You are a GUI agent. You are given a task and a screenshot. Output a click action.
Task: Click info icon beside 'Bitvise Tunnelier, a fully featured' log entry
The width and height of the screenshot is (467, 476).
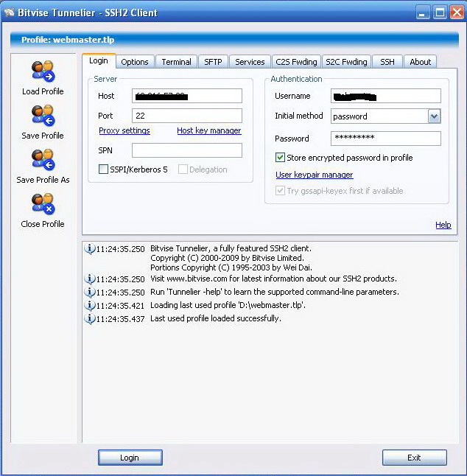point(90,248)
